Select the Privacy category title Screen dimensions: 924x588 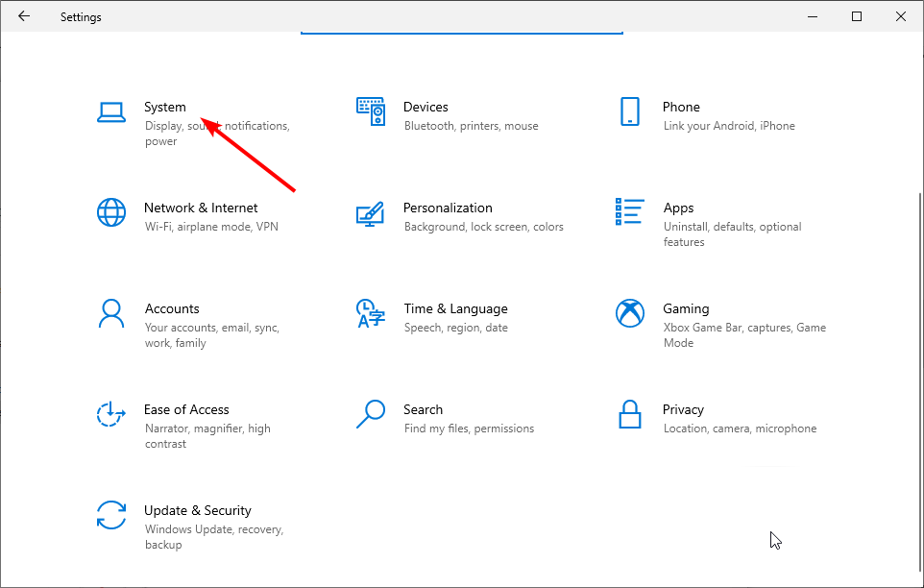pyautogui.click(x=683, y=409)
